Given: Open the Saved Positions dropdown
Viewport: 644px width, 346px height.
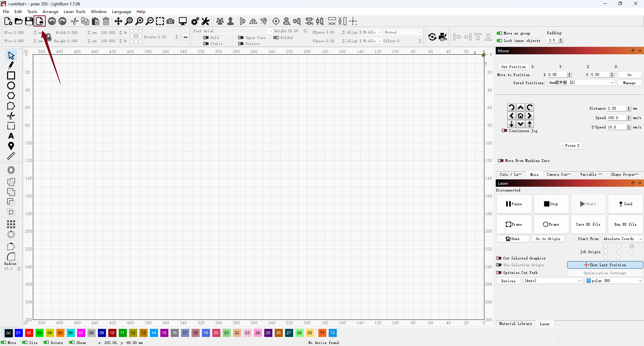Looking at the screenshot, I should coord(581,82).
